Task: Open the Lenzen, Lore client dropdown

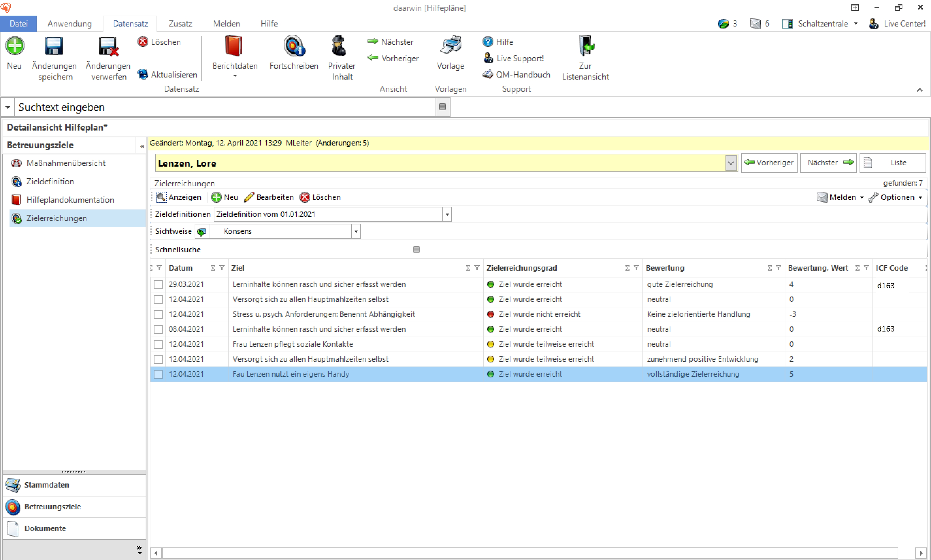Action: pos(731,163)
